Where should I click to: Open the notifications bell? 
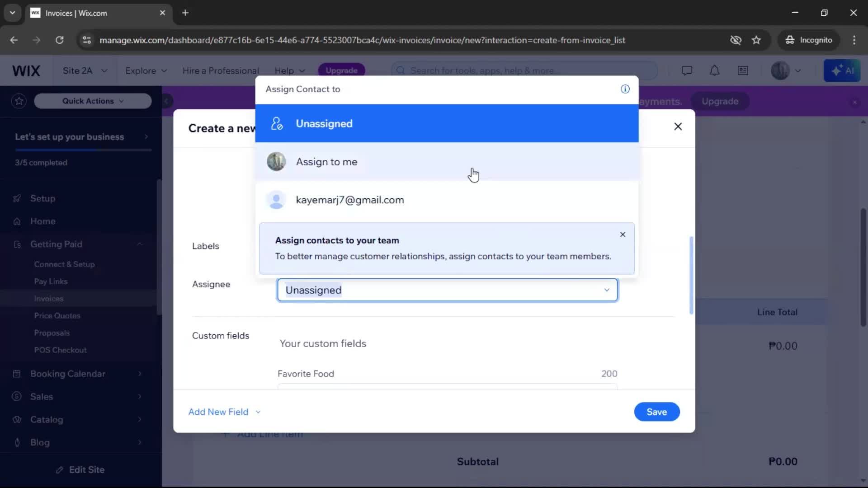(714, 70)
